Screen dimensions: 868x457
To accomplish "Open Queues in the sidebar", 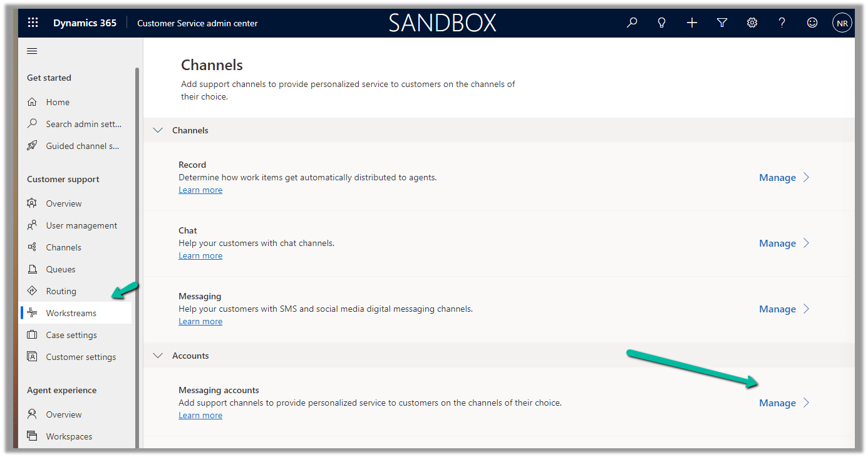I will click(x=60, y=269).
